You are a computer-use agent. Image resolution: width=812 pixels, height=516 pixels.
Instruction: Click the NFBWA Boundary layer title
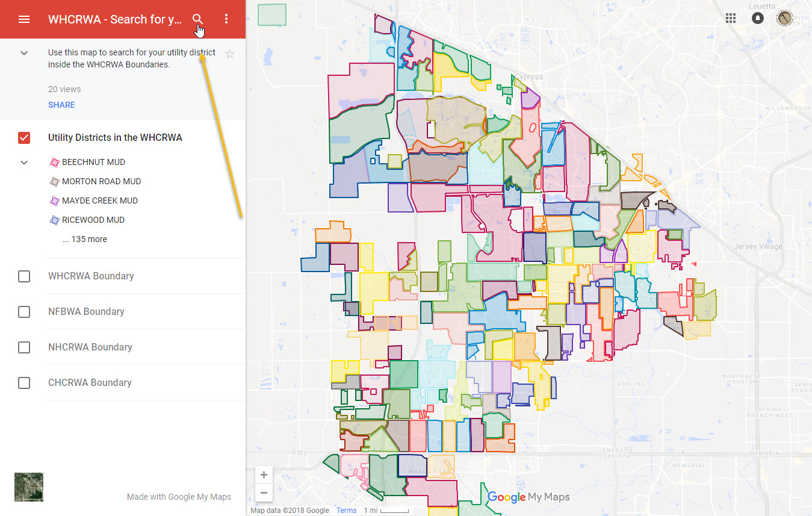pyautogui.click(x=86, y=311)
